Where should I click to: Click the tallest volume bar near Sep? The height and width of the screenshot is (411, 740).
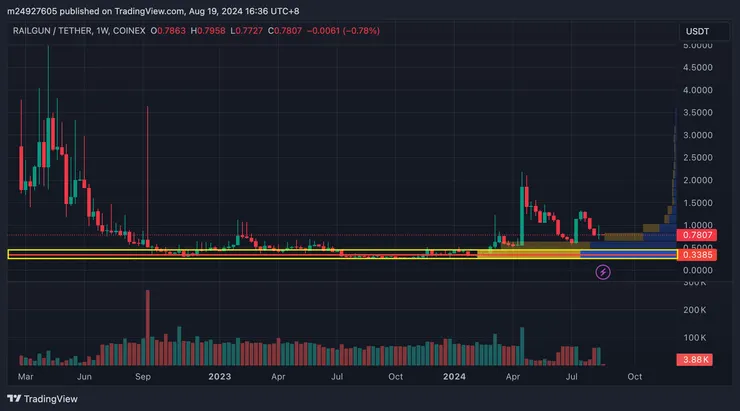click(147, 327)
